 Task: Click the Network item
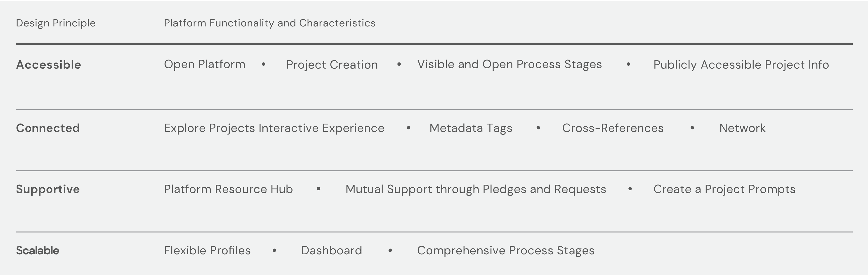click(x=742, y=128)
